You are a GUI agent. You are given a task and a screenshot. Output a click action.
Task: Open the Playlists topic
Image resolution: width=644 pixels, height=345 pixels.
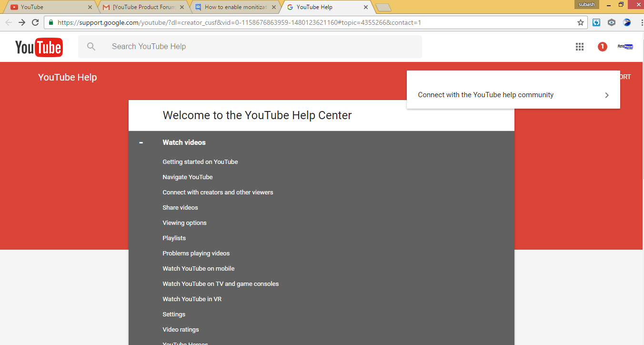click(174, 238)
